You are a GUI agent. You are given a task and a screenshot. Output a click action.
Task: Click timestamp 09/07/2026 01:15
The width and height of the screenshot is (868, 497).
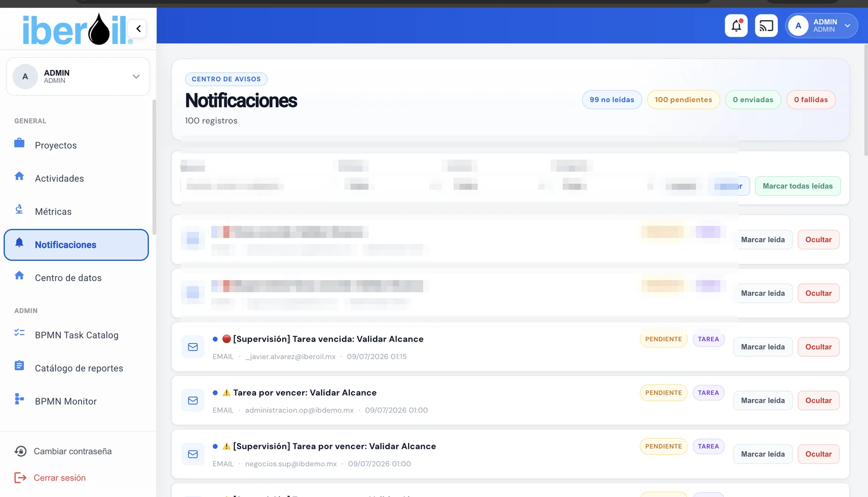click(x=377, y=357)
